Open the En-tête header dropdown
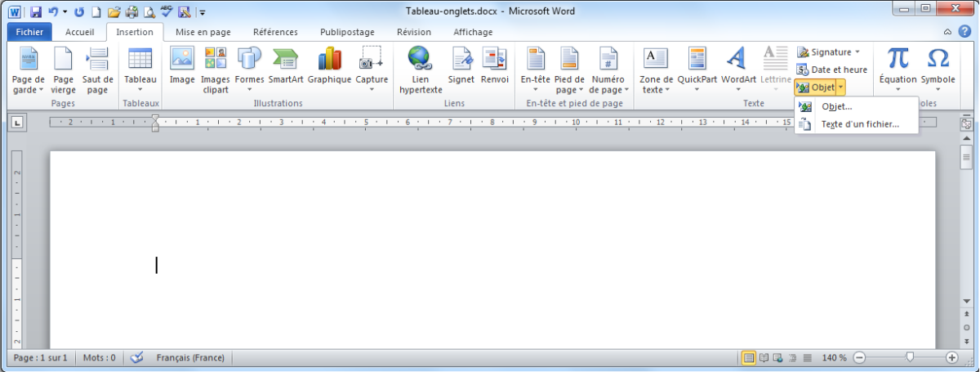 click(x=536, y=70)
